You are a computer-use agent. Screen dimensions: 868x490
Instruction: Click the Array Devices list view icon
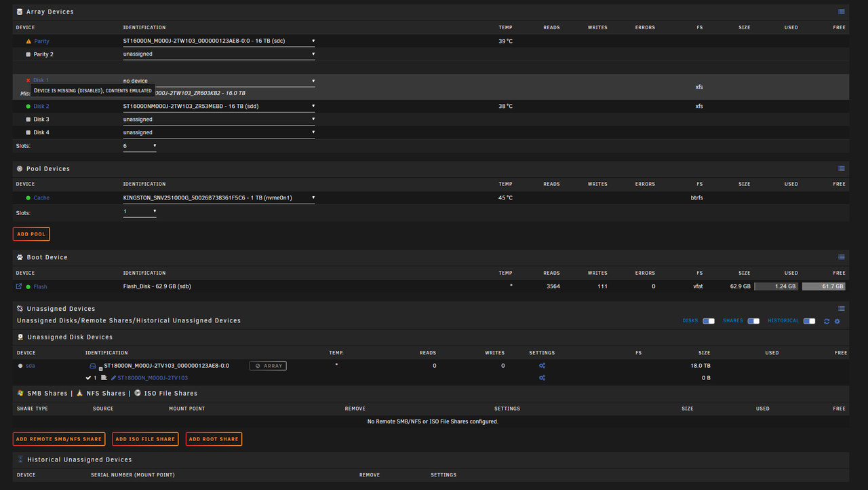click(x=842, y=12)
